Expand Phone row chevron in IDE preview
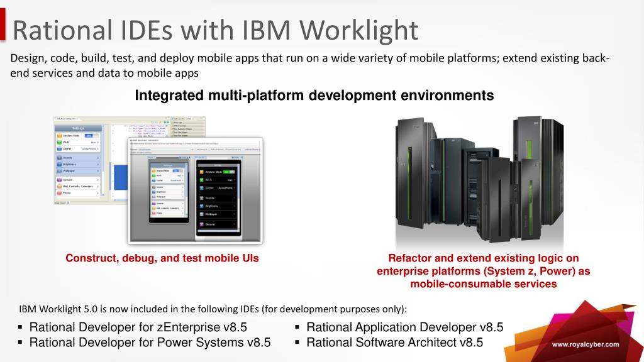 tap(97, 193)
